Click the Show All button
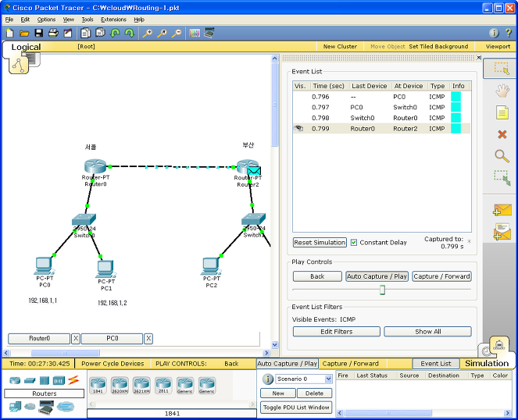This screenshot has height=420, width=518. [428, 332]
